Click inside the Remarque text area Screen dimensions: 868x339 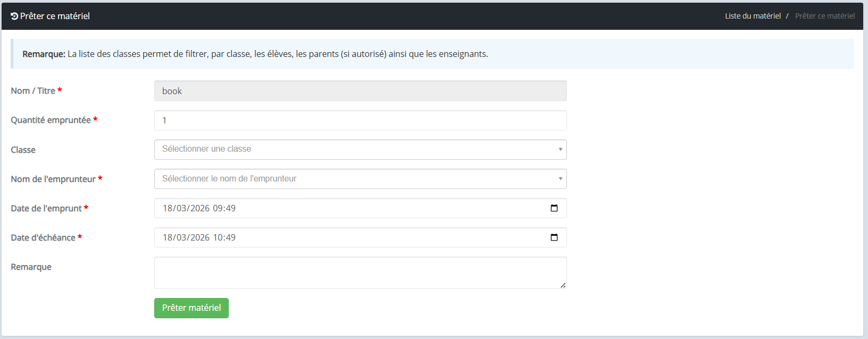click(360, 272)
